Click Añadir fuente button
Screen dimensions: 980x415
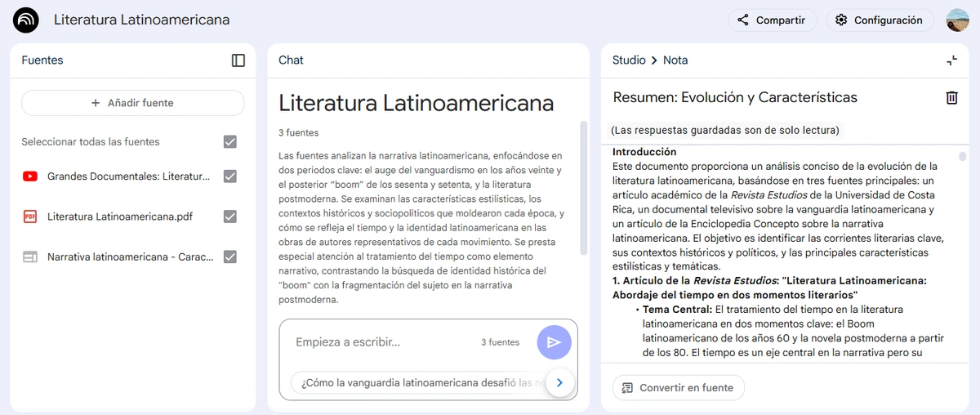[132, 103]
